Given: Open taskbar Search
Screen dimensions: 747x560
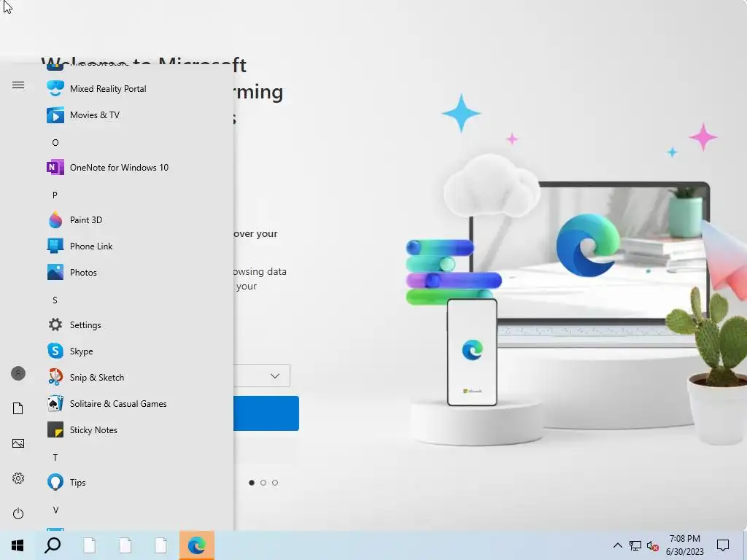Looking at the screenshot, I should (53, 545).
